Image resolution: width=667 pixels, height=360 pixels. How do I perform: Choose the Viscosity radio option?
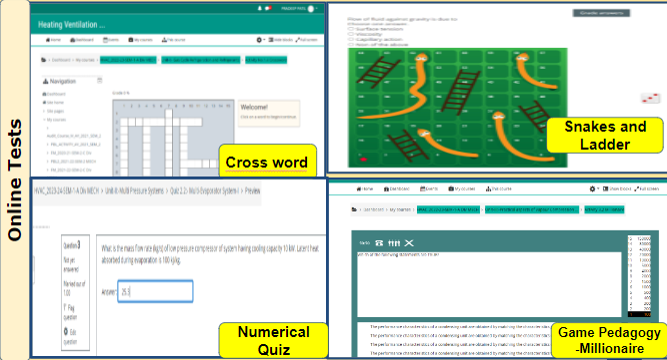(351, 34)
